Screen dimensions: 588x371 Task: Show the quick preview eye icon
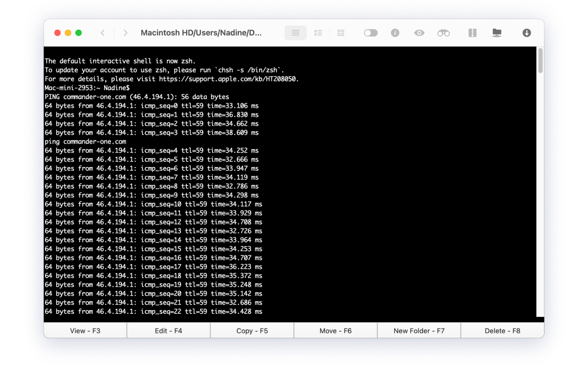419,32
